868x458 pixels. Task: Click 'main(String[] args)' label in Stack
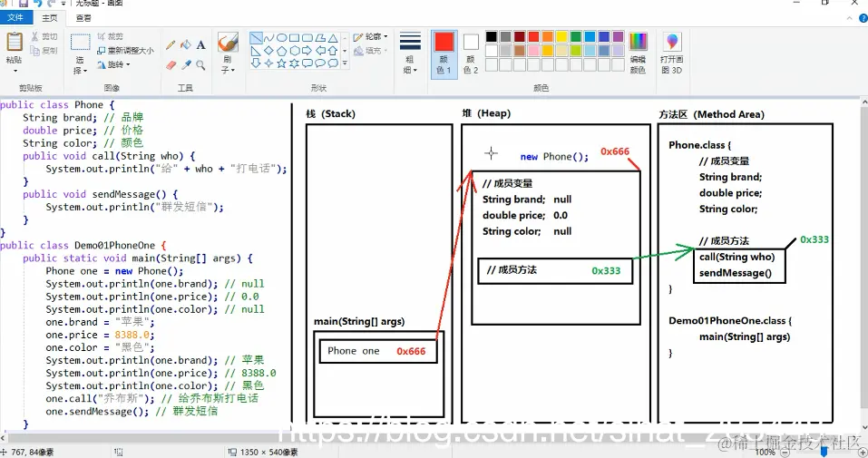pyautogui.click(x=358, y=321)
